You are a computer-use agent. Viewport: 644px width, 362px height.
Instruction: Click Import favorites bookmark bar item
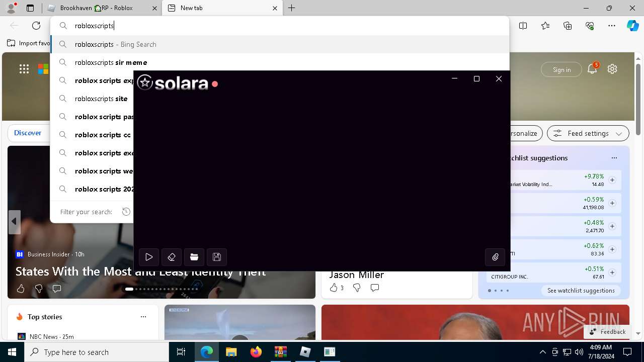[29, 43]
